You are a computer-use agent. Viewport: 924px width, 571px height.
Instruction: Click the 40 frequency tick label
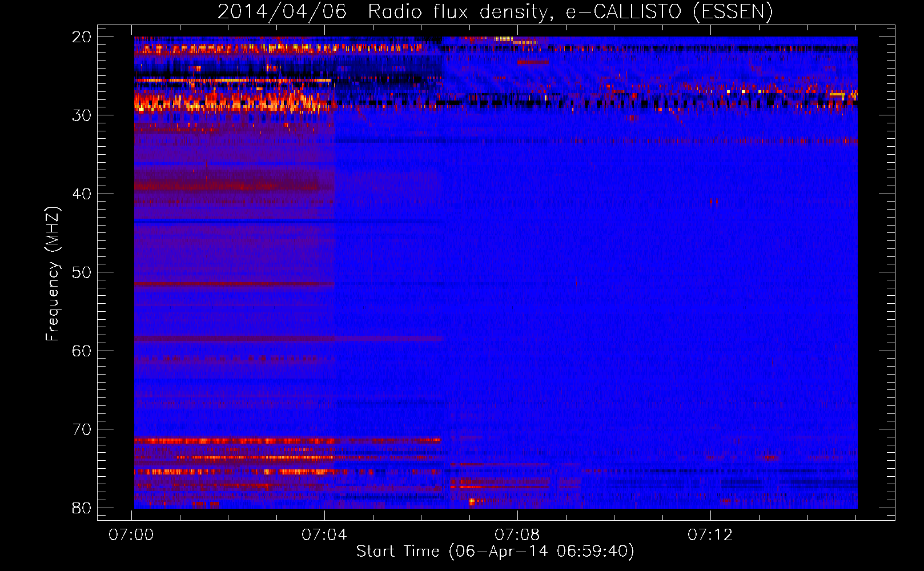click(82, 194)
